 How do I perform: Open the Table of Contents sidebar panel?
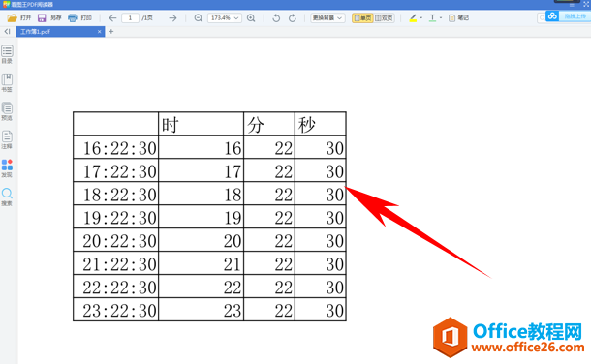pos(7,54)
